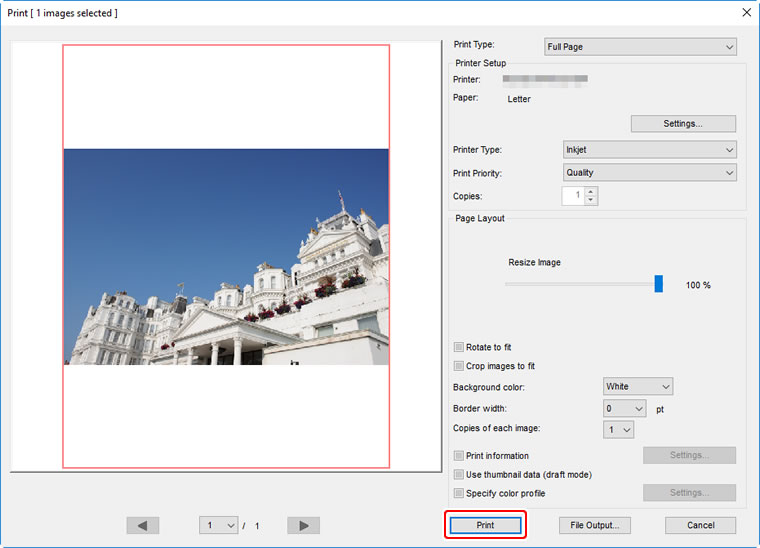Image resolution: width=760 pixels, height=548 pixels.
Task: Open the Print Type dropdown
Action: click(x=640, y=47)
